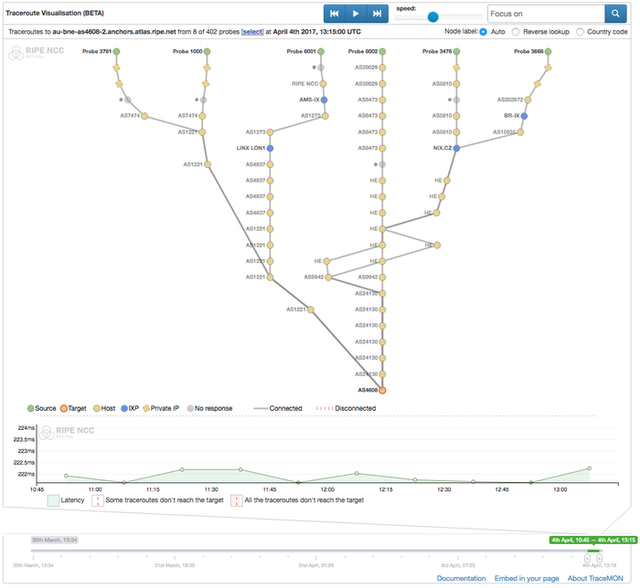Click the Target legend entry
640x588 pixels.
click(x=73, y=408)
